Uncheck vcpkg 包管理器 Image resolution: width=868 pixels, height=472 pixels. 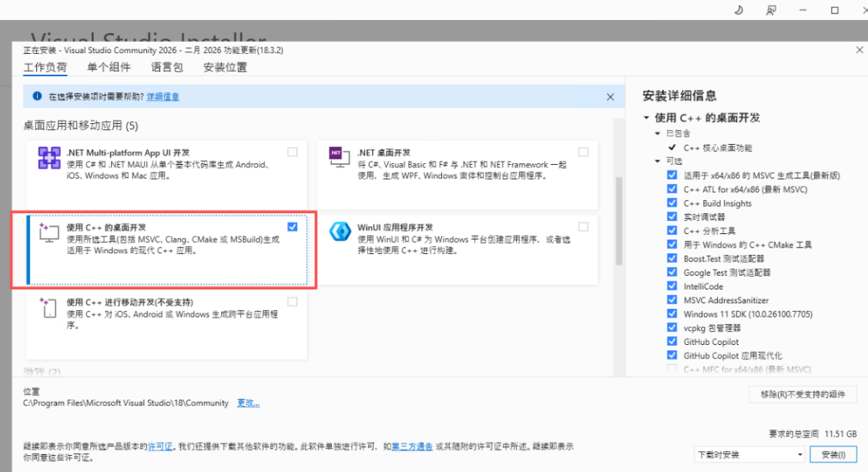[x=672, y=327]
